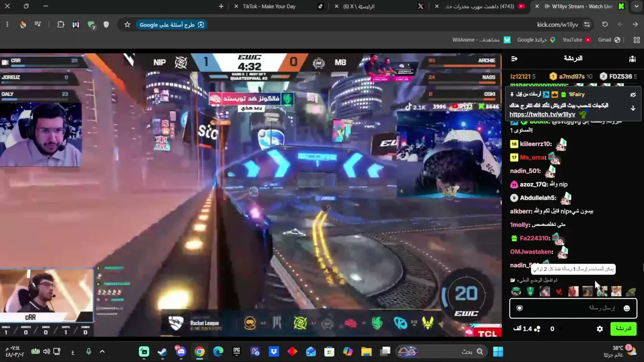The width and height of the screenshot is (644, 362).
Task: Show hidden system tray icons
Action: pos(102,351)
